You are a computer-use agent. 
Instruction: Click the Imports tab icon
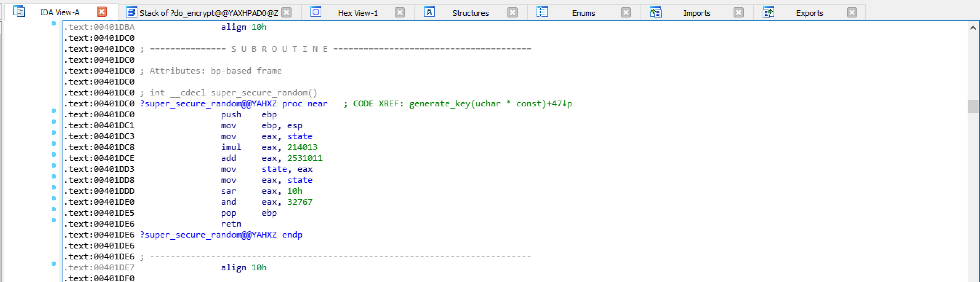click(655, 12)
